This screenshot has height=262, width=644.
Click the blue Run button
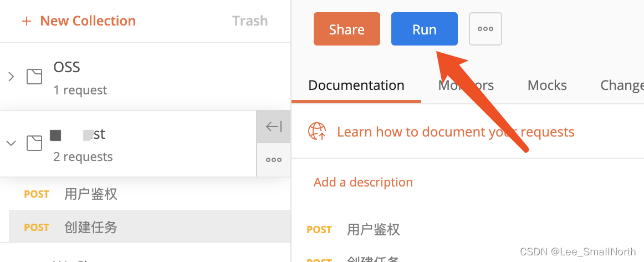coord(425,29)
